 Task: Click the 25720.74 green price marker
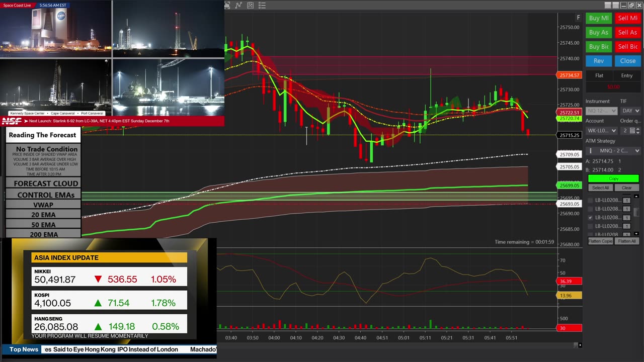click(569, 119)
